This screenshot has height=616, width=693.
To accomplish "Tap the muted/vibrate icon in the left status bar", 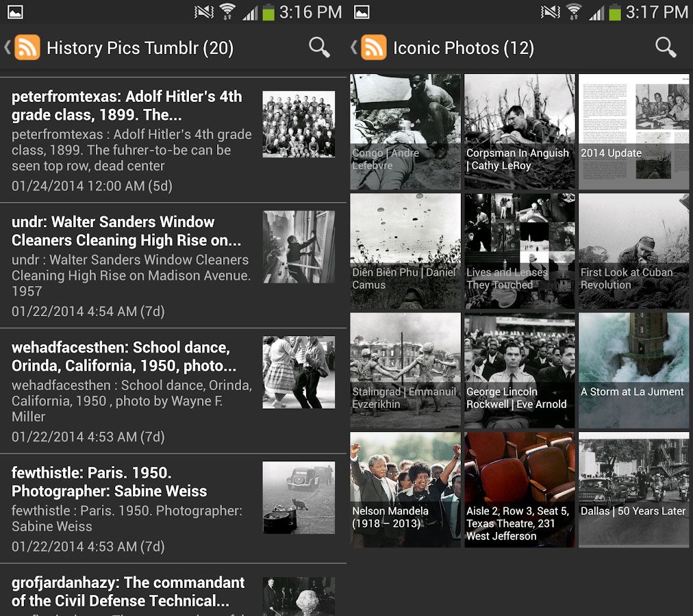I will click(x=204, y=12).
